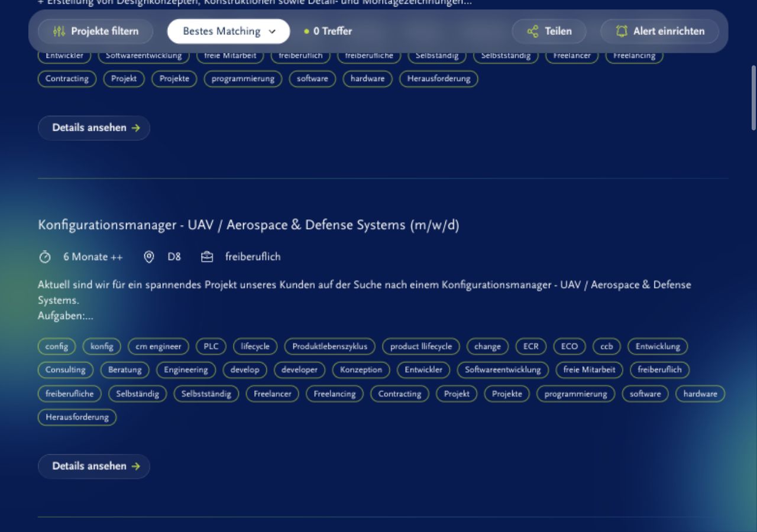Select freie Mitarbeit tag in Konfigurationsmanager listing

click(x=590, y=370)
